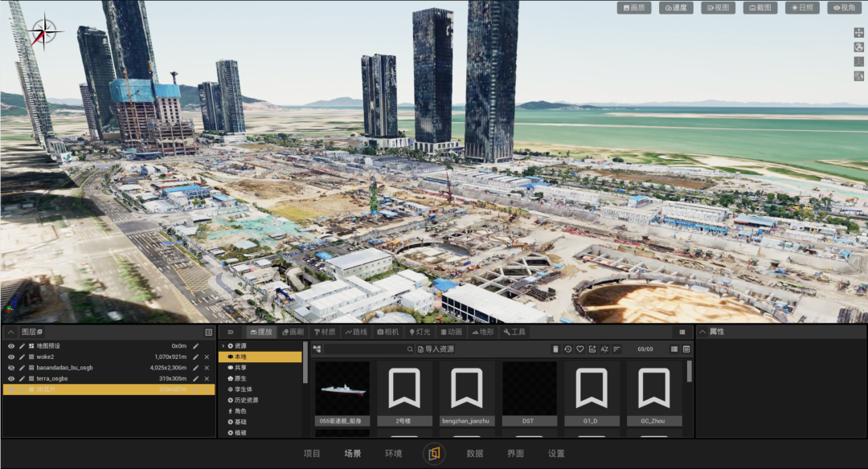Open the asset history clock icon

tap(567, 349)
